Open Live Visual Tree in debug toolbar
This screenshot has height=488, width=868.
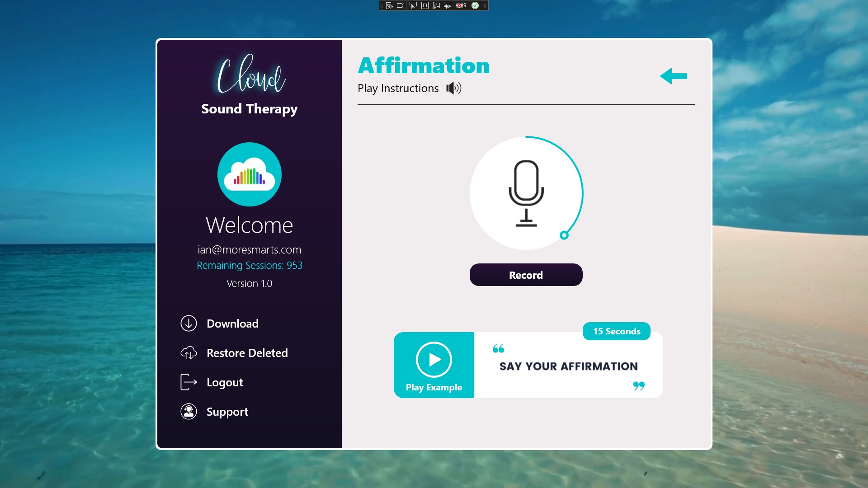(x=389, y=5)
